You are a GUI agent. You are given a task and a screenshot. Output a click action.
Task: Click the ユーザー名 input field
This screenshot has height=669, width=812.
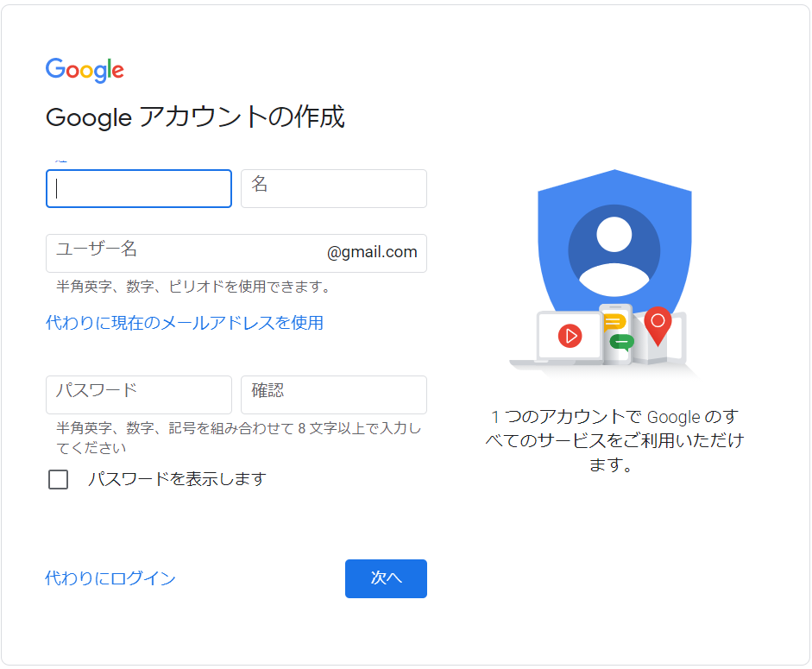[236, 254]
